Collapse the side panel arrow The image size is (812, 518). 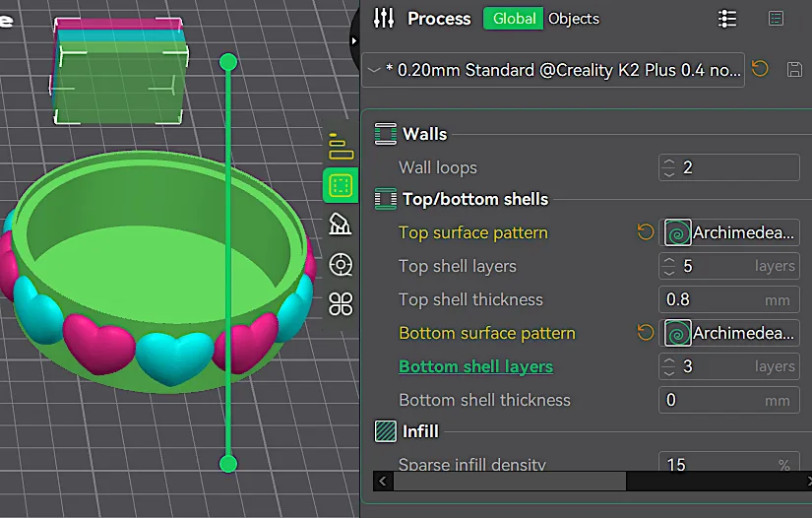354,41
